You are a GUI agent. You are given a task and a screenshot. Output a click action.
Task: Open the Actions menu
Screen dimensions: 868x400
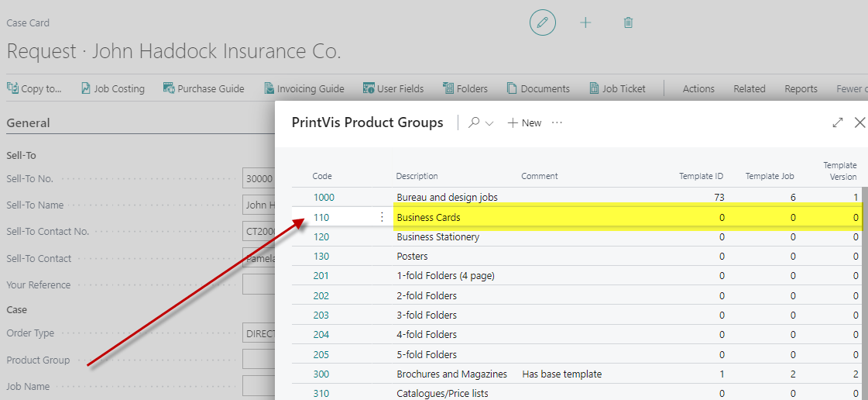tap(698, 88)
